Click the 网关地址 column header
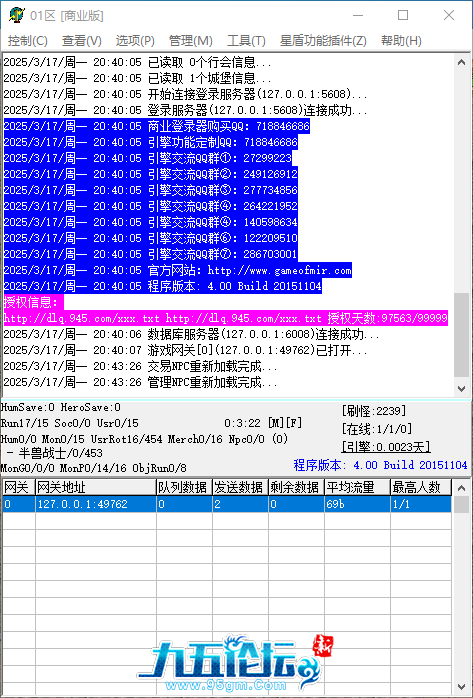 (x=96, y=487)
